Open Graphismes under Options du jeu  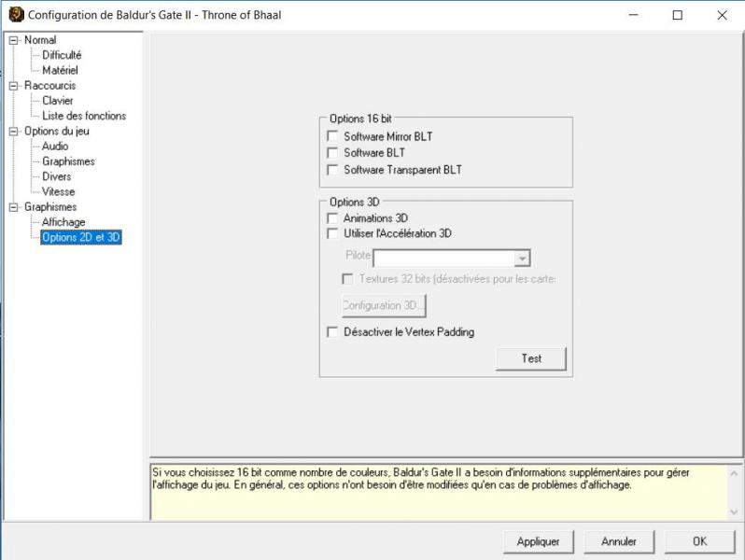click(68, 161)
